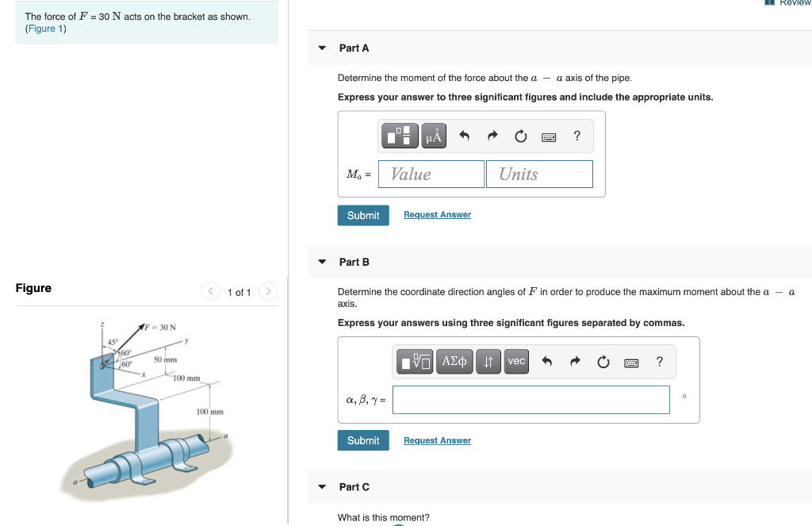
Task: Go to previous figure arrow
Action: coord(211,291)
